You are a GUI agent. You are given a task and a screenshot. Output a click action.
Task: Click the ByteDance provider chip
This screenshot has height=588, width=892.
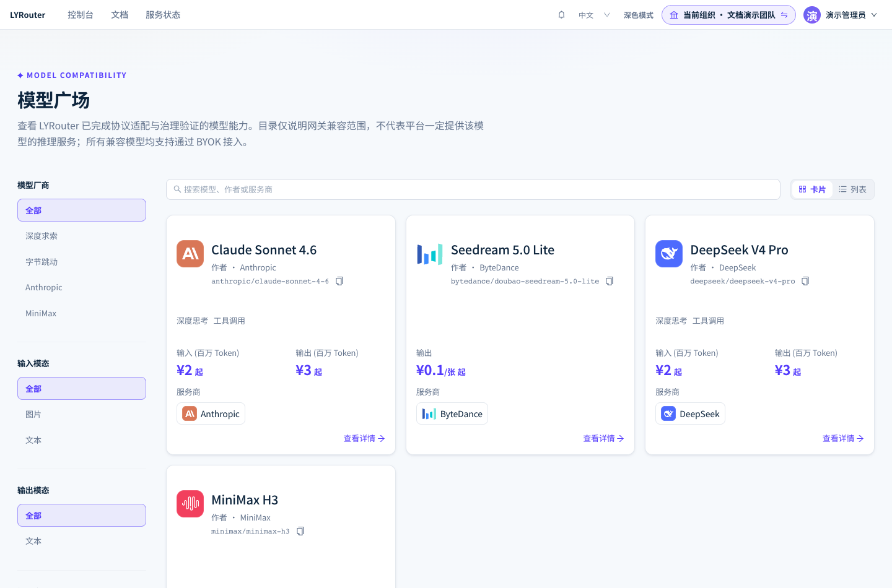452,414
